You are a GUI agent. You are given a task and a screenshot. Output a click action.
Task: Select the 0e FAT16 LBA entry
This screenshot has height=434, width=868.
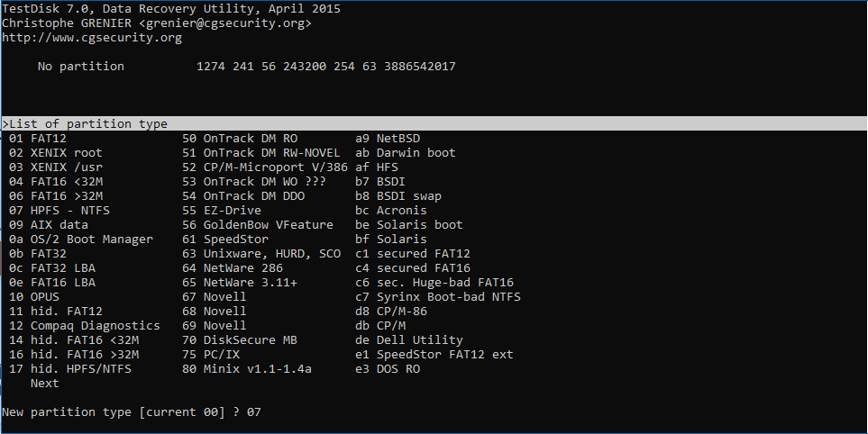click(x=52, y=282)
